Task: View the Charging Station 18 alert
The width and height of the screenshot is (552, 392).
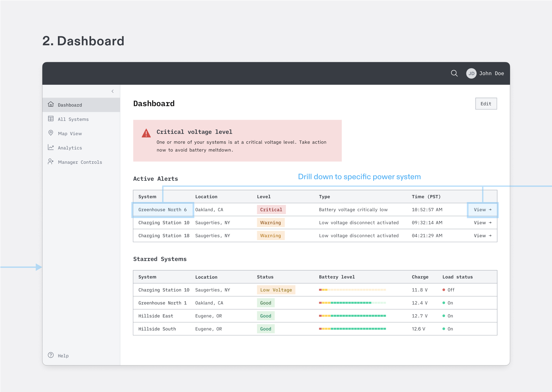Action: [x=482, y=236]
